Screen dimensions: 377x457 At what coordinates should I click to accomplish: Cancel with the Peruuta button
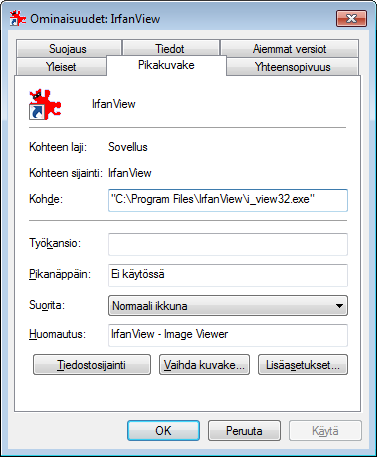pos(244,431)
